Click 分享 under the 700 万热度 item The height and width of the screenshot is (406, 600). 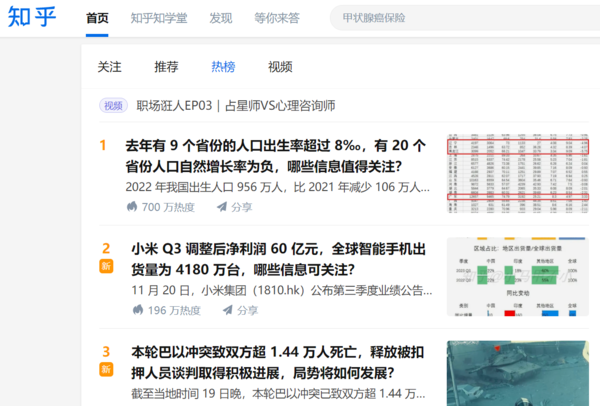(242, 207)
